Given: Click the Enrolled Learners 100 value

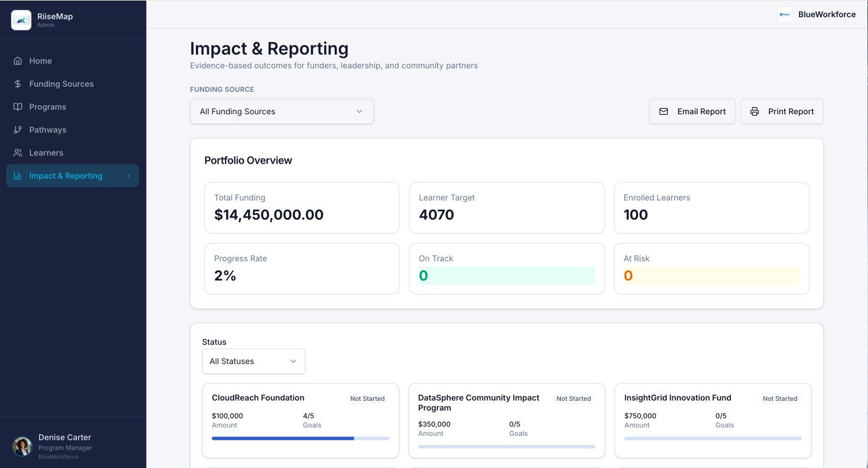Looking at the screenshot, I should 635,215.
